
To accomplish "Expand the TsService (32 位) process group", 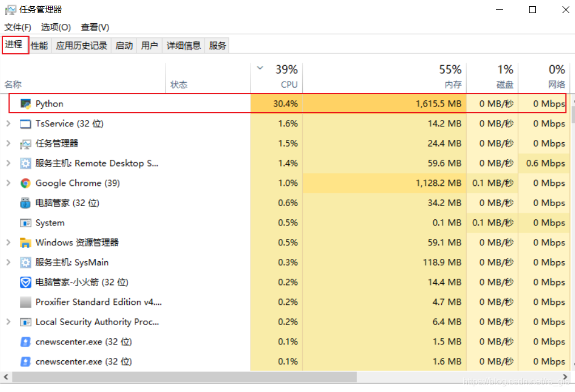I will [x=9, y=124].
